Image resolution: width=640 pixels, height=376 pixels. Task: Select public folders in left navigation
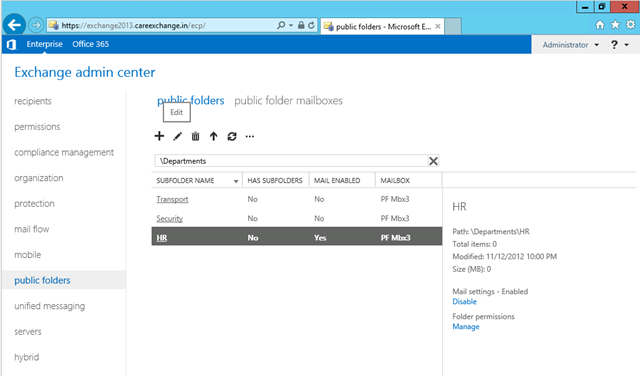[x=42, y=280]
